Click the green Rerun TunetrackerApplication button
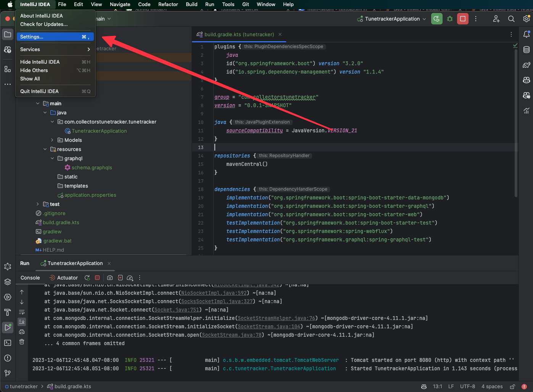Screen dimensions: 533x392 436,19
